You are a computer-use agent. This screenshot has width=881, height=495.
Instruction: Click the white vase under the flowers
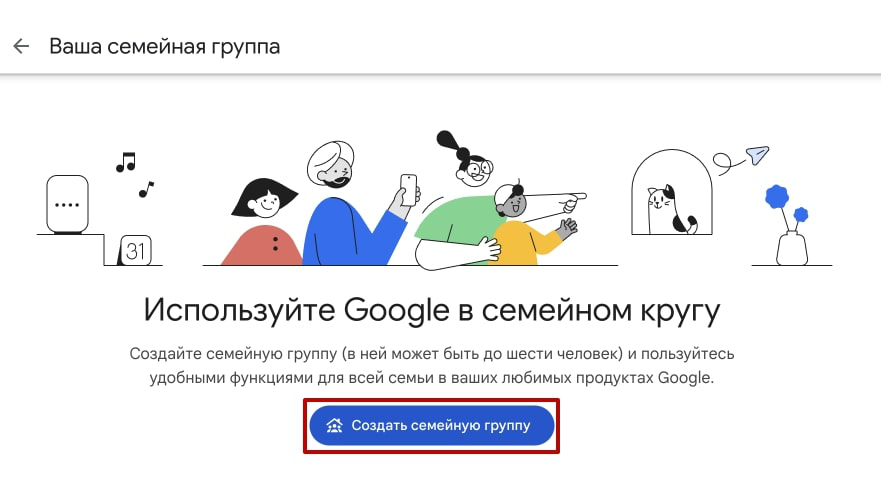pos(792,247)
